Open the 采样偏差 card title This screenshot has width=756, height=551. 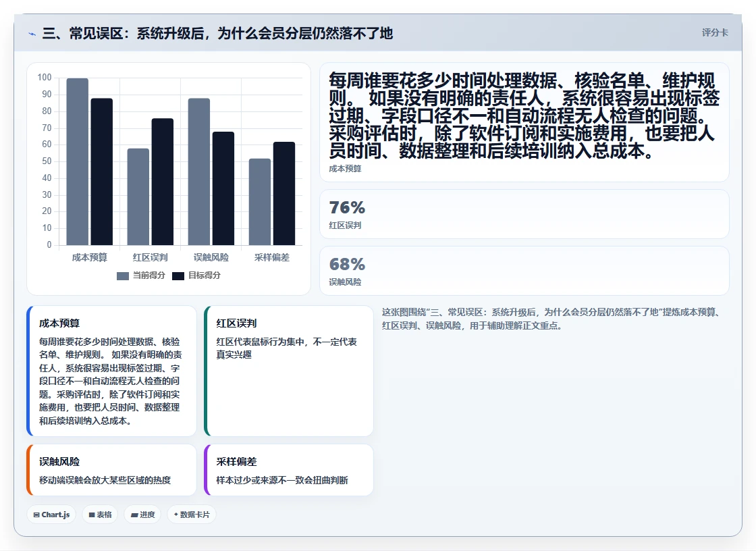(x=236, y=462)
